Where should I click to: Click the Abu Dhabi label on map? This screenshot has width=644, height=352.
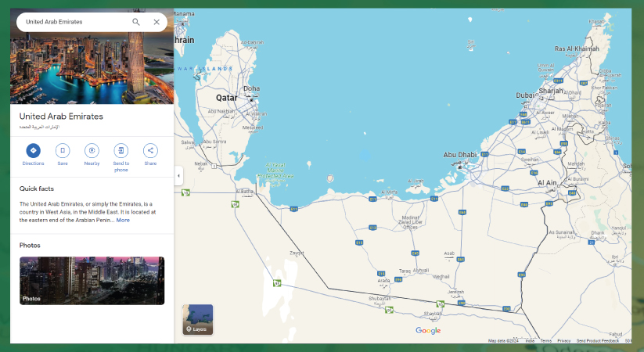click(459, 155)
